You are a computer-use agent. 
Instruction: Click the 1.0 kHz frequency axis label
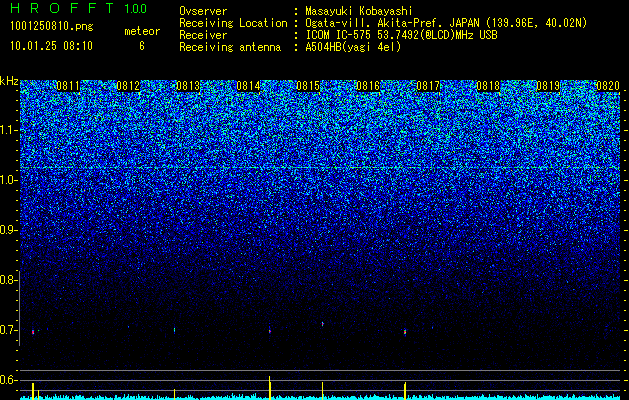7,180
